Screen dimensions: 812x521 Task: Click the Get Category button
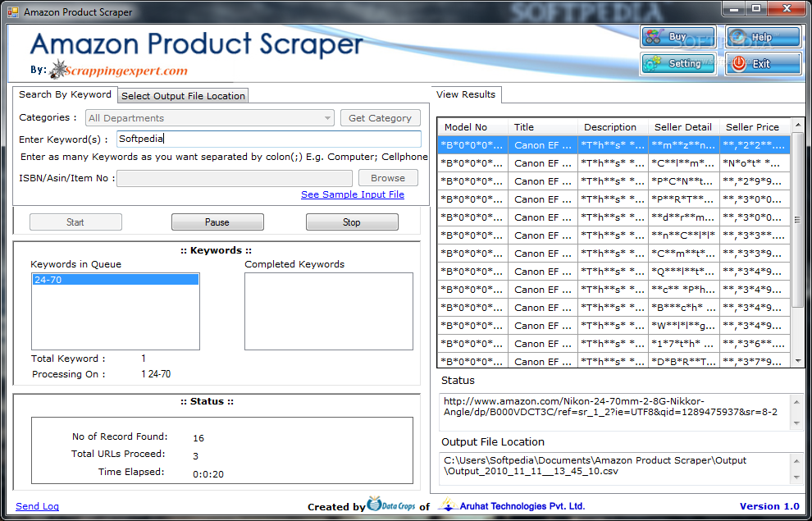380,118
